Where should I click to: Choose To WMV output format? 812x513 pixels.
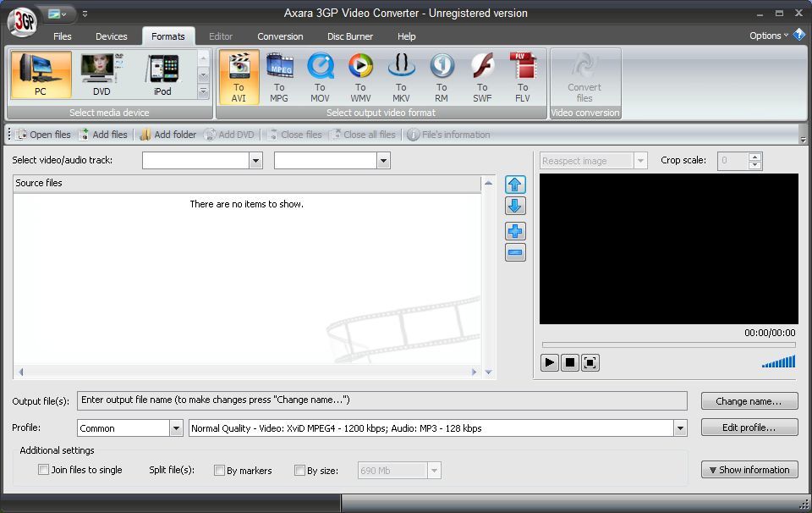tap(360, 77)
